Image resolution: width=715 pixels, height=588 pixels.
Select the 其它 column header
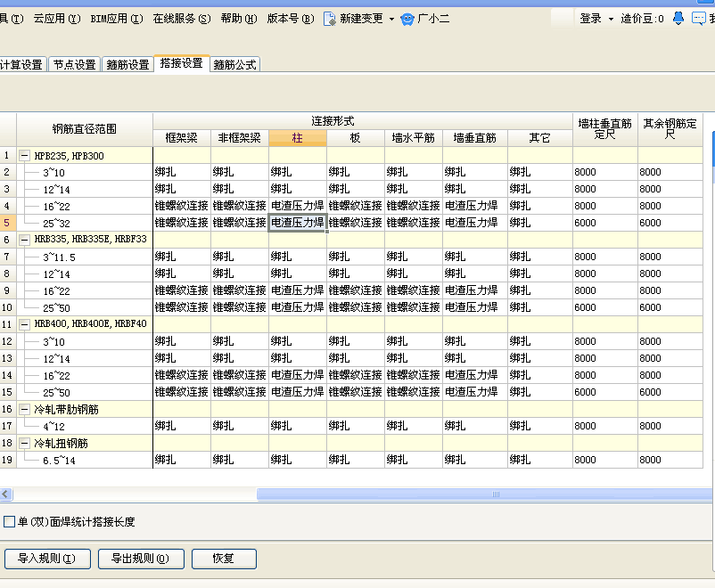point(540,138)
